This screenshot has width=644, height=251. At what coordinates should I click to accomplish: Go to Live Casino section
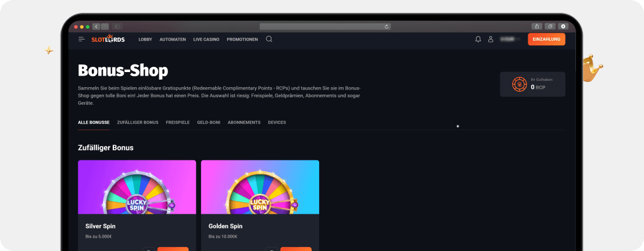(x=206, y=40)
